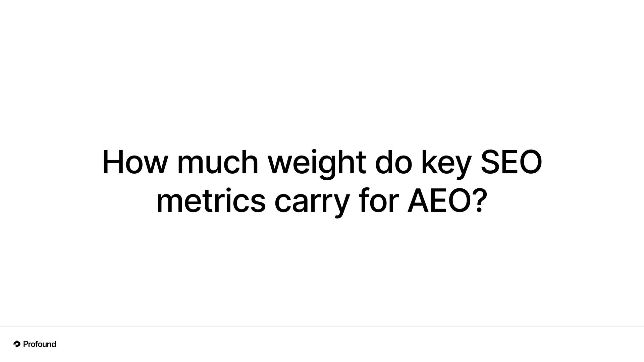Click the letter "A" in AEO
The width and height of the screenshot is (644, 362).
(418, 201)
